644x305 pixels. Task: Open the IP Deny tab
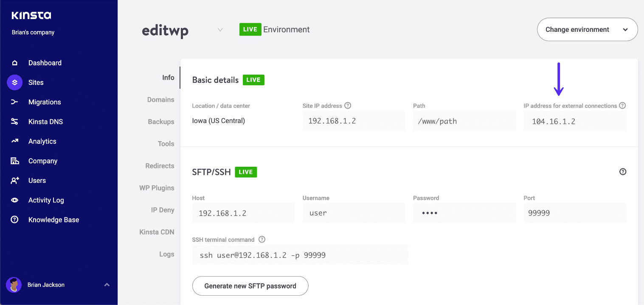(163, 210)
